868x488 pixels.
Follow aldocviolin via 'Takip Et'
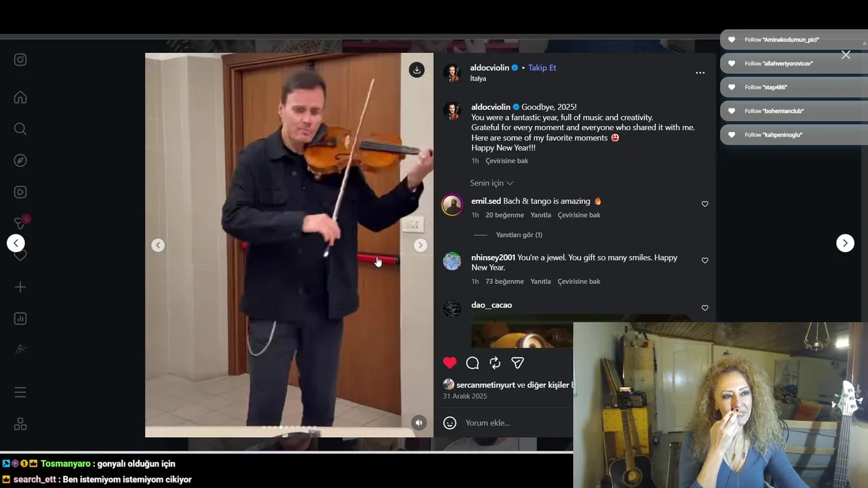pyautogui.click(x=542, y=68)
